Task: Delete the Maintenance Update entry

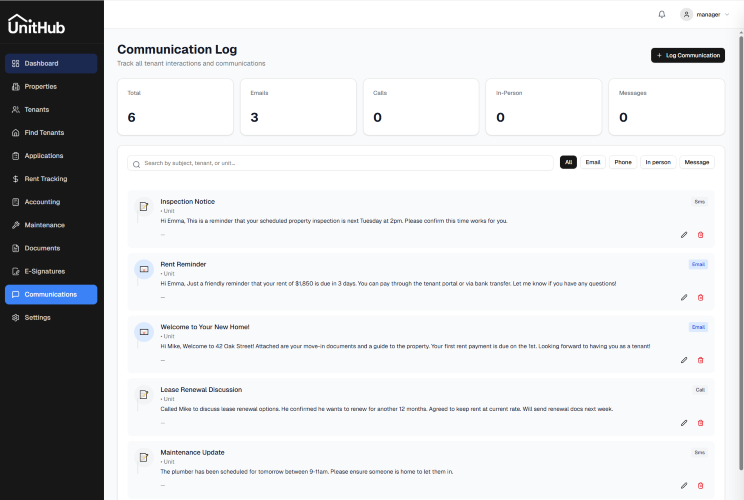Action: (700, 485)
